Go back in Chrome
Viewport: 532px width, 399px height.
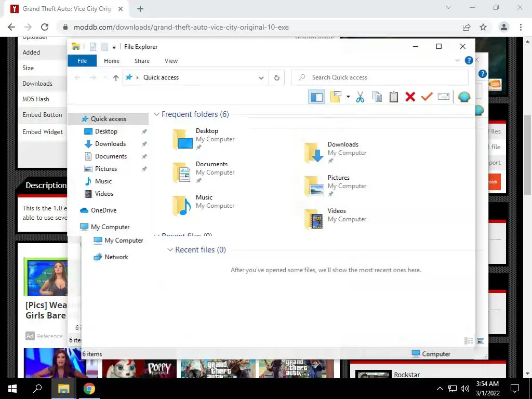[11, 27]
